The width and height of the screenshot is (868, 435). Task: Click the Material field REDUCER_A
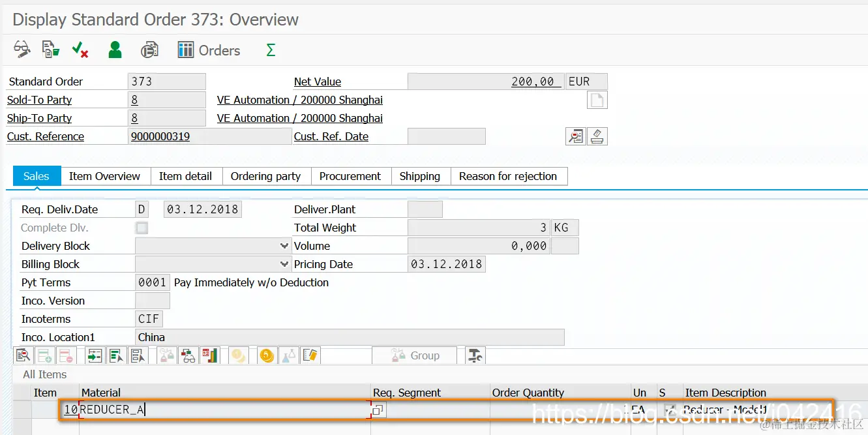(x=225, y=410)
